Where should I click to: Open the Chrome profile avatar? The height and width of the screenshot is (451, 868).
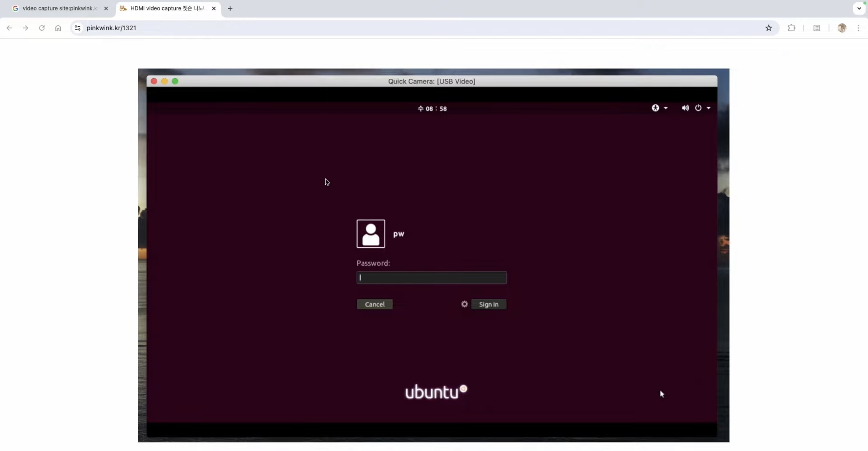(x=842, y=28)
